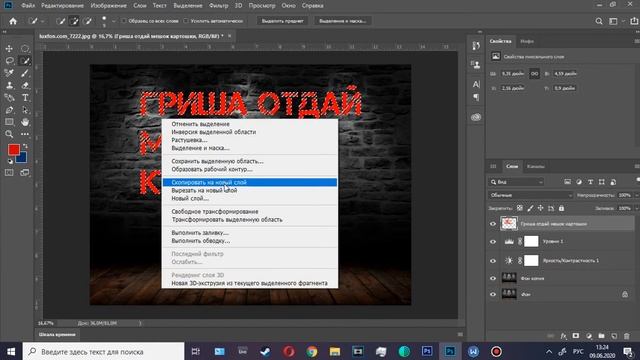The image size is (640, 360).
Task: Hide the top text layer eye icon
Action: (x=493, y=224)
